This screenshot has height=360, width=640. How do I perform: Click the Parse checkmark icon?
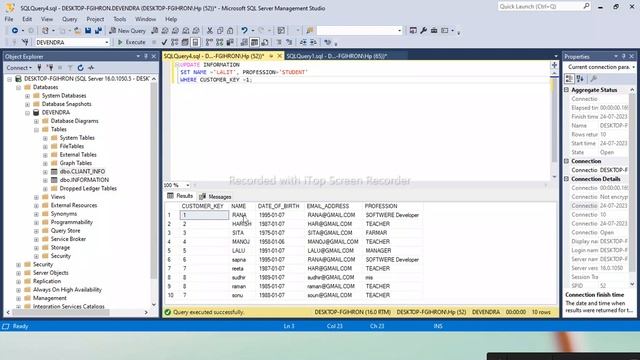point(164,42)
